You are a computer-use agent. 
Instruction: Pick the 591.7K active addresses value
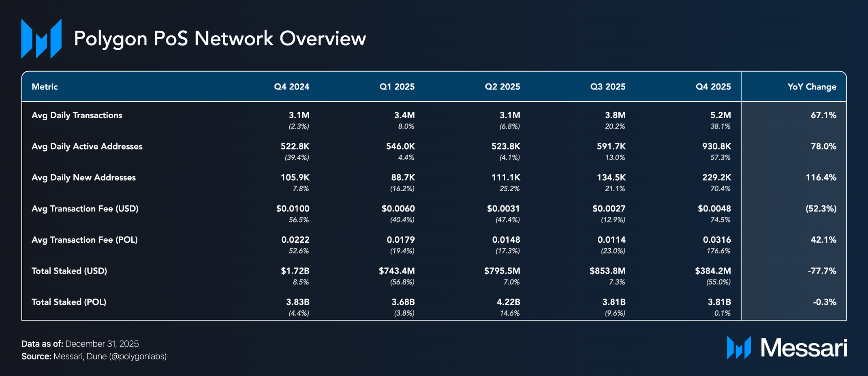click(611, 147)
